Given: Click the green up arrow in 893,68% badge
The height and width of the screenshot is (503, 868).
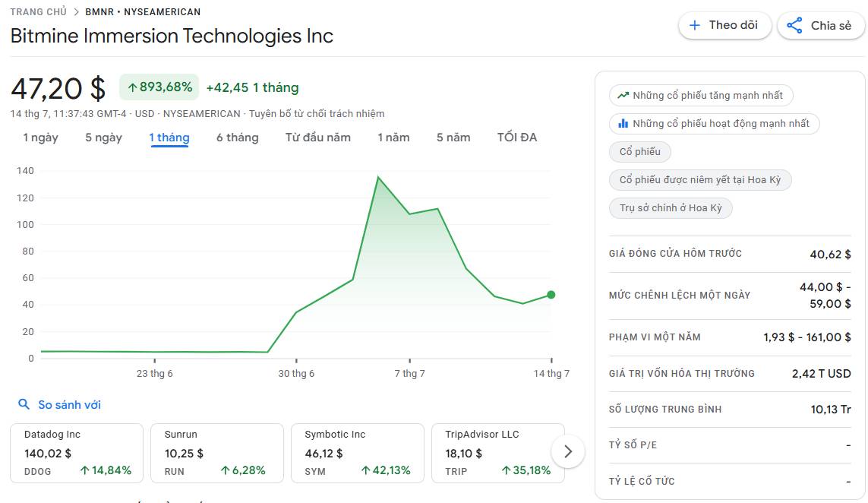Looking at the screenshot, I should click(x=132, y=87).
